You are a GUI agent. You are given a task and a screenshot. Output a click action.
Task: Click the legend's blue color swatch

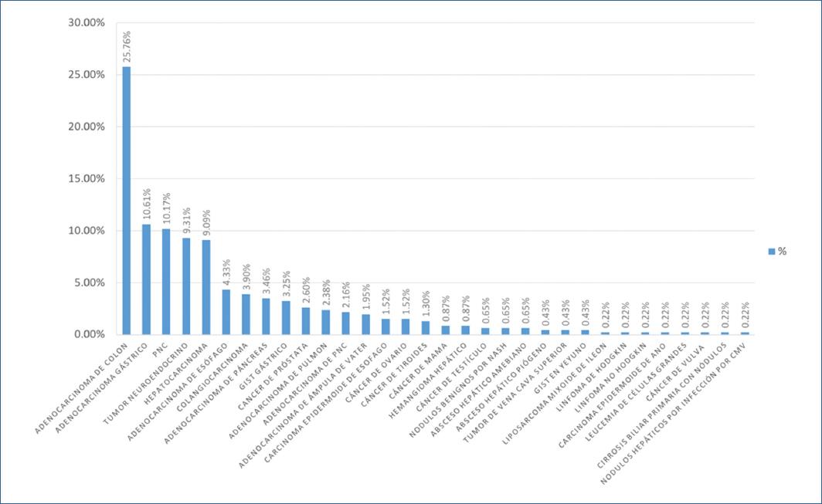[772, 252]
